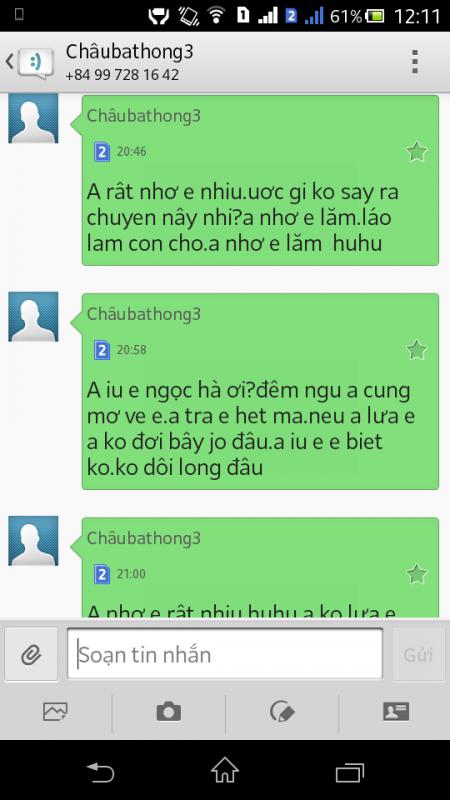
Task: Open the three-dot overflow menu
Action: (415, 62)
